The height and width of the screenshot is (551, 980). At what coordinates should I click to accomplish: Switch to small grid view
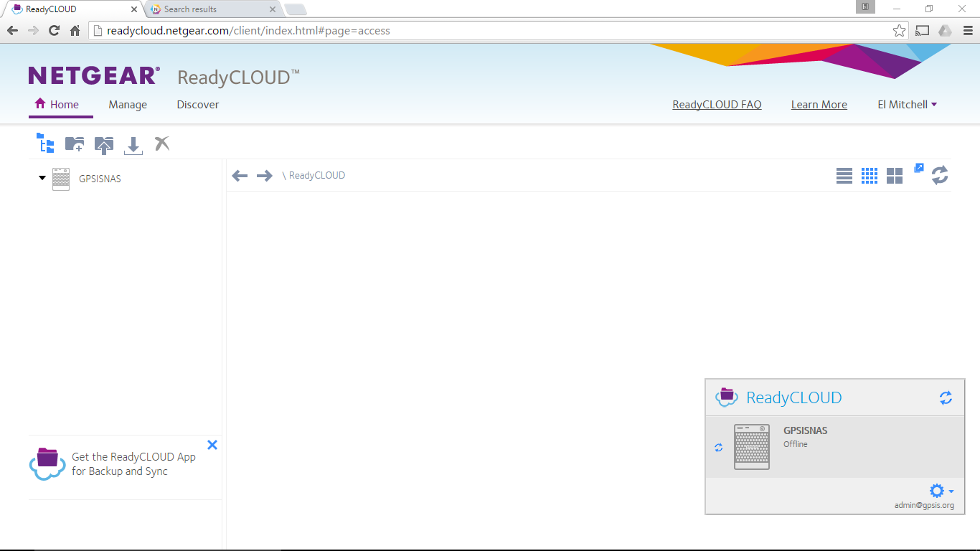coord(870,176)
